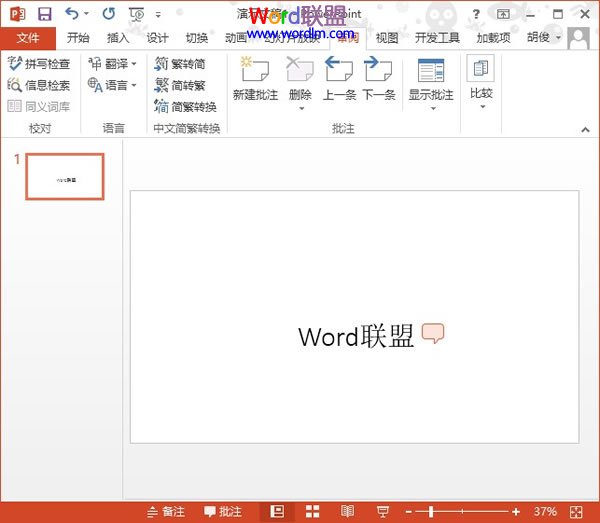Expand the 比较 dropdown arrow
This screenshot has width=600, height=523.
point(483,107)
